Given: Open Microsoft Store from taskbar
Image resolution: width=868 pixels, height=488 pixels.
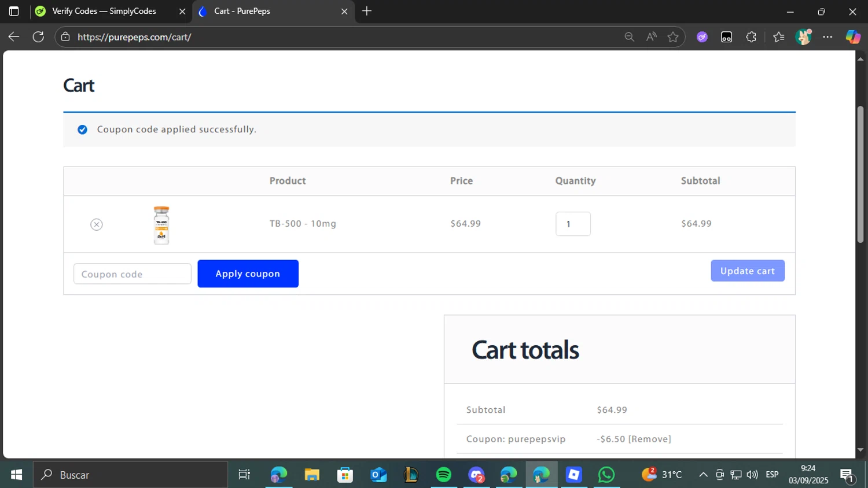Looking at the screenshot, I should click(345, 475).
